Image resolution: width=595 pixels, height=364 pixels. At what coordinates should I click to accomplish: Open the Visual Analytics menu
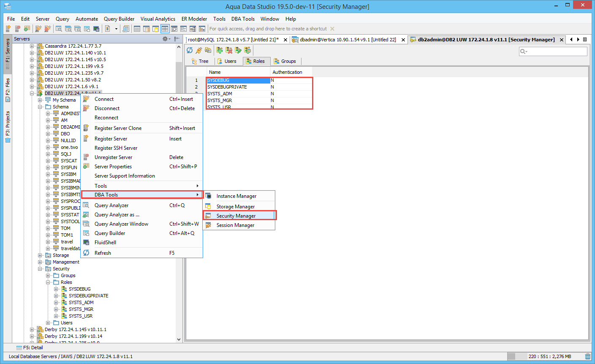click(158, 19)
